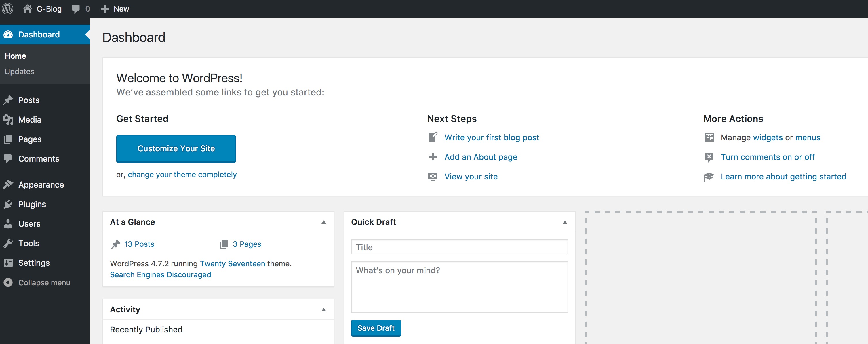Click the Twenty Seventeen theme link
This screenshot has width=868, height=344.
coord(233,263)
